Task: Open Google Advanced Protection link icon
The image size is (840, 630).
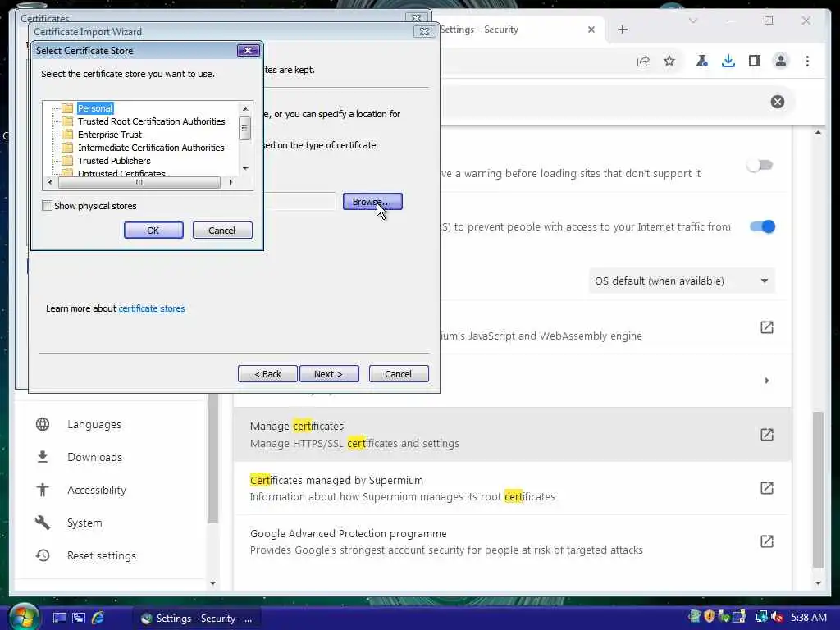Action: tap(767, 541)
